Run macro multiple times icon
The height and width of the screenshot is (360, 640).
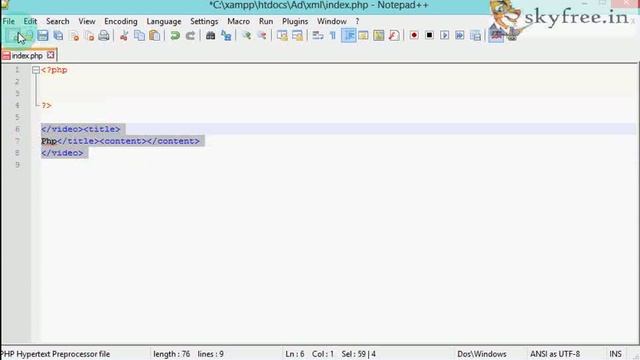click(460, 36)
